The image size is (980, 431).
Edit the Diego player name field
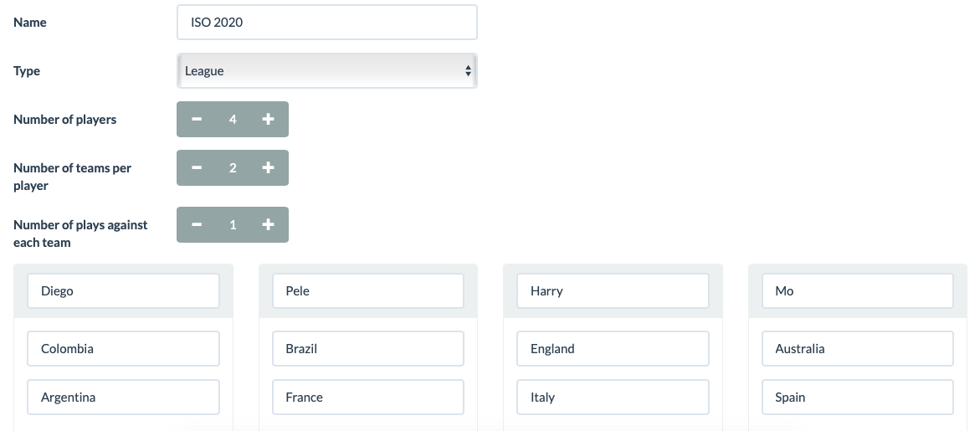click(x=123, y=291)
